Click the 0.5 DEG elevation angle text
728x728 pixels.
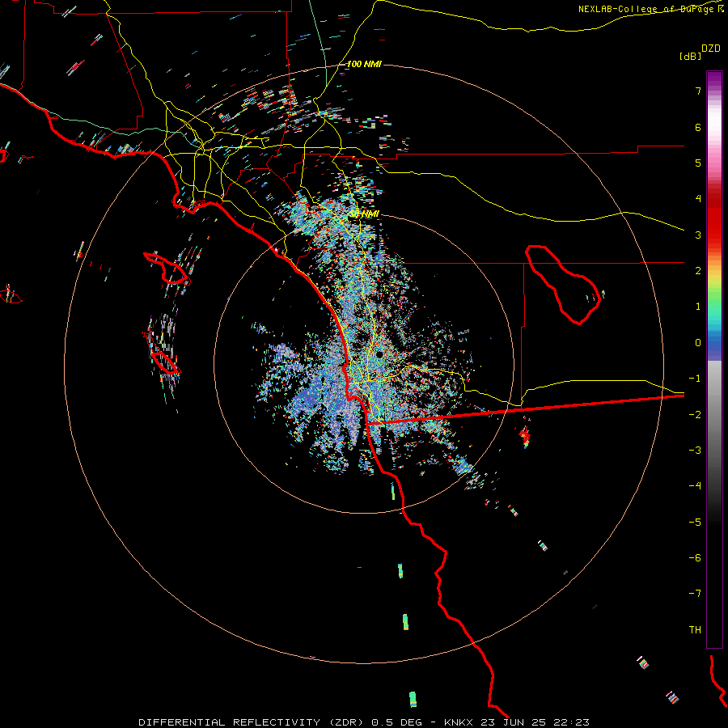point(396,722)
